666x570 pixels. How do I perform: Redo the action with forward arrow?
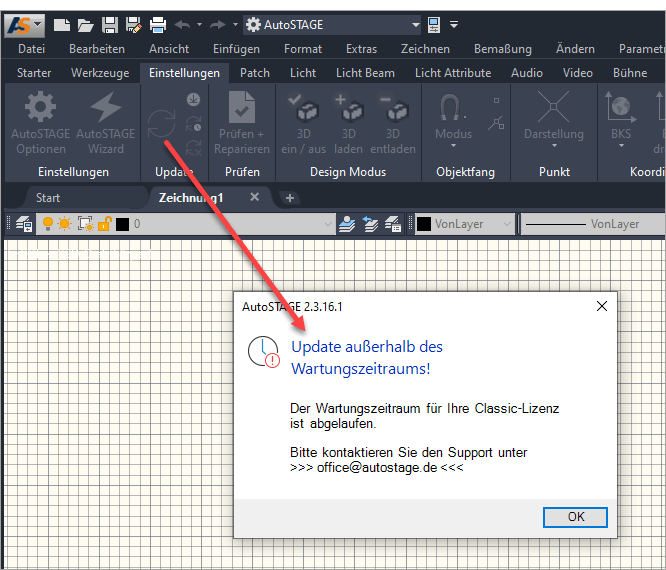pyautogui.click(x=217, y=25)
